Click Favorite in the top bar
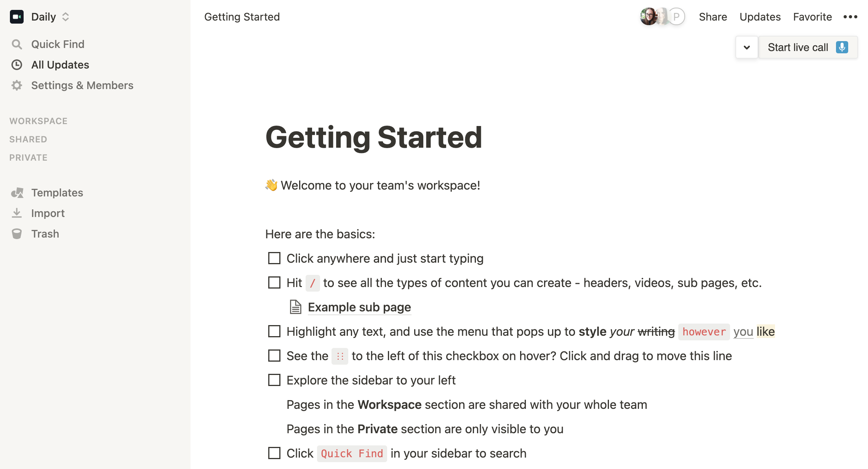The image size is (868, 469). click(812, 17)
